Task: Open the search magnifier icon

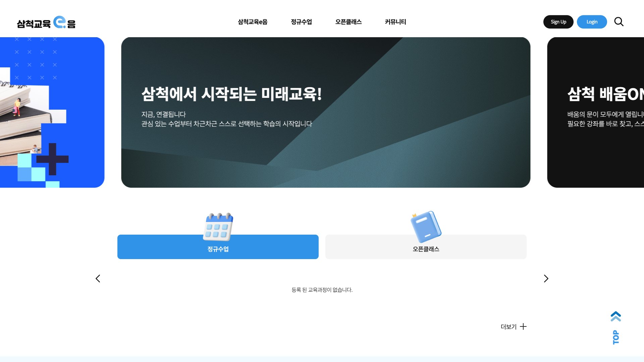Action: point(619,22)
